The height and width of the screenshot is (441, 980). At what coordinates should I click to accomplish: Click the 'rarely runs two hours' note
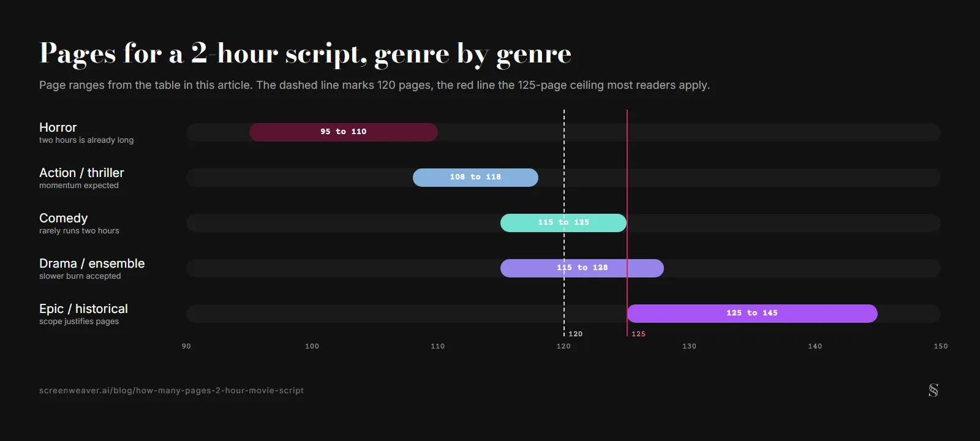[x=79, y=231]
